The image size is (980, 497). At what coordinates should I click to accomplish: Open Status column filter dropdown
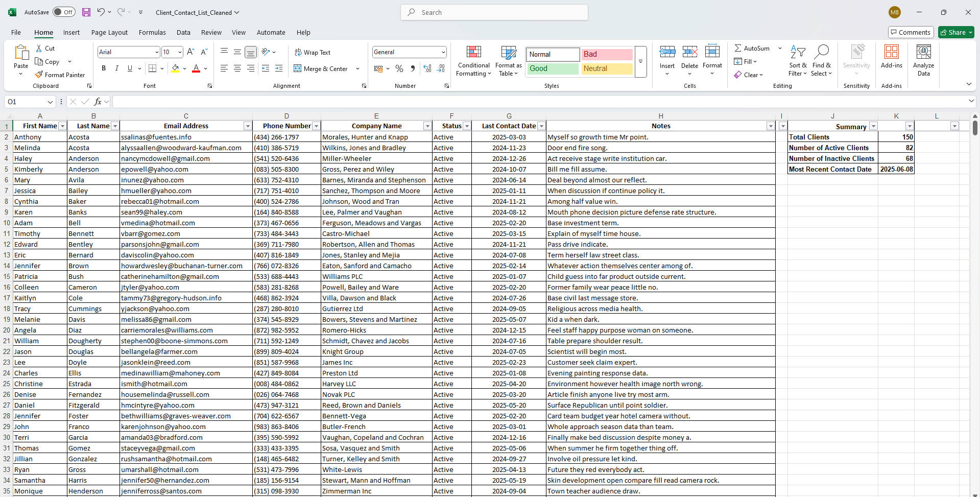[467, 126]
